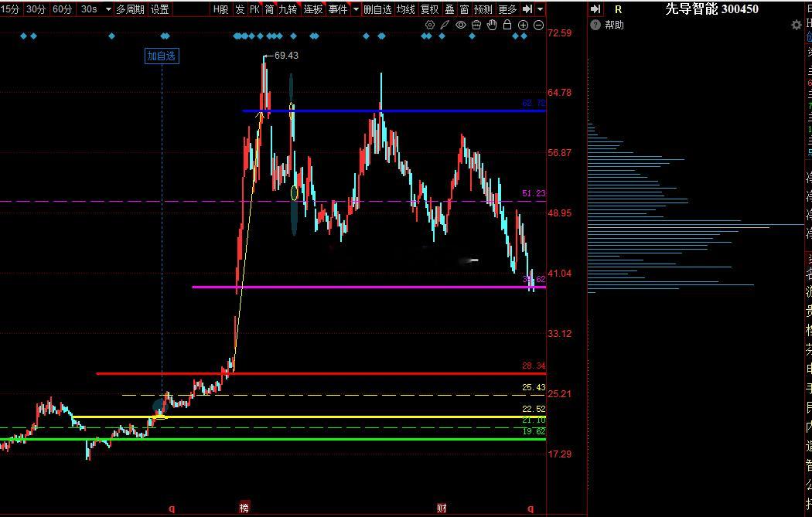This screenshot has height=517, width=812.
Task: Click the 发 toolbar button
Action: click(x=240, y=9)
